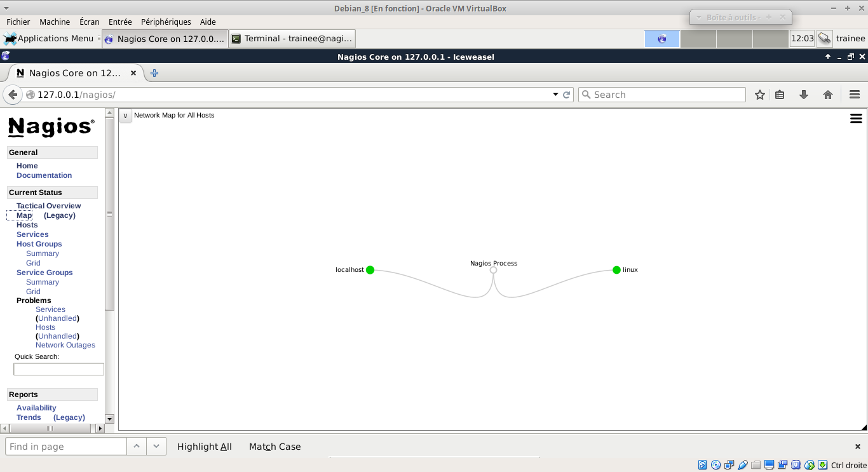This screenshot has height=472, width=868.
Task: Collapse the map header with the v button
Action: tap(125, 116)
